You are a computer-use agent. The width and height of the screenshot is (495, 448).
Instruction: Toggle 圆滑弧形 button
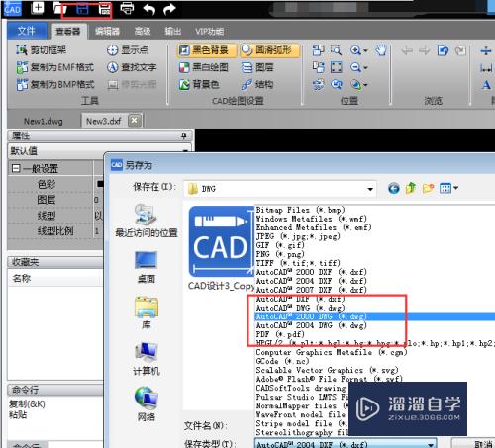pyautogui.click(x=270, y=50)
